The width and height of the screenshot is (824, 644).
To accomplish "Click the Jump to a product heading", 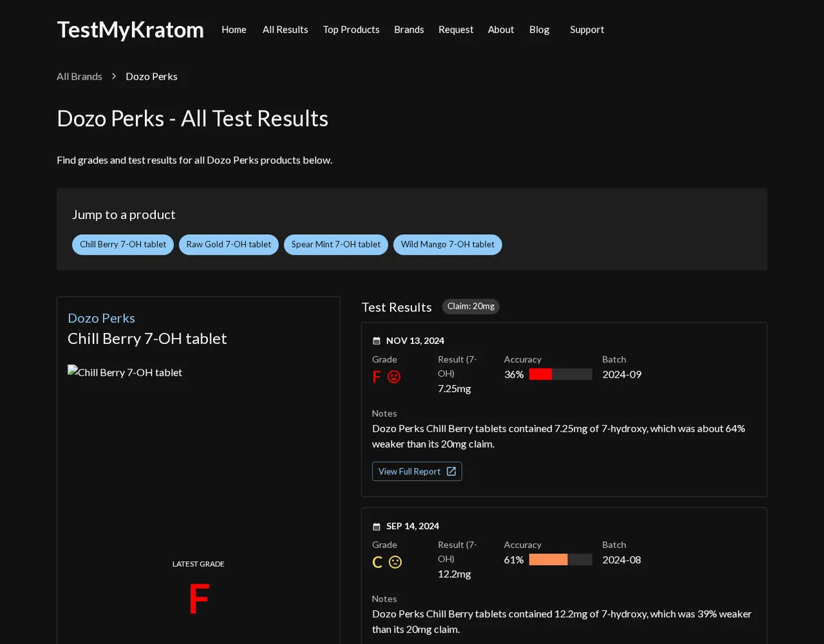I will click(124, 214).
